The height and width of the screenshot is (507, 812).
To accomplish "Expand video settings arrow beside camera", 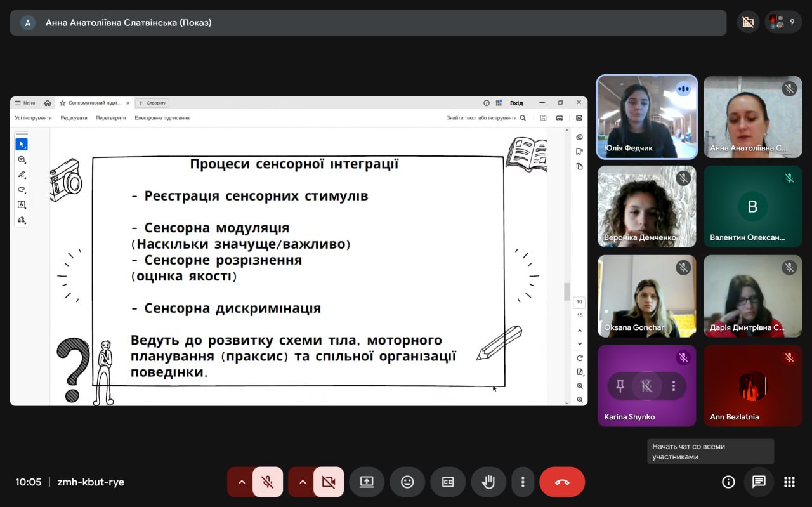I will pos(302,482).
